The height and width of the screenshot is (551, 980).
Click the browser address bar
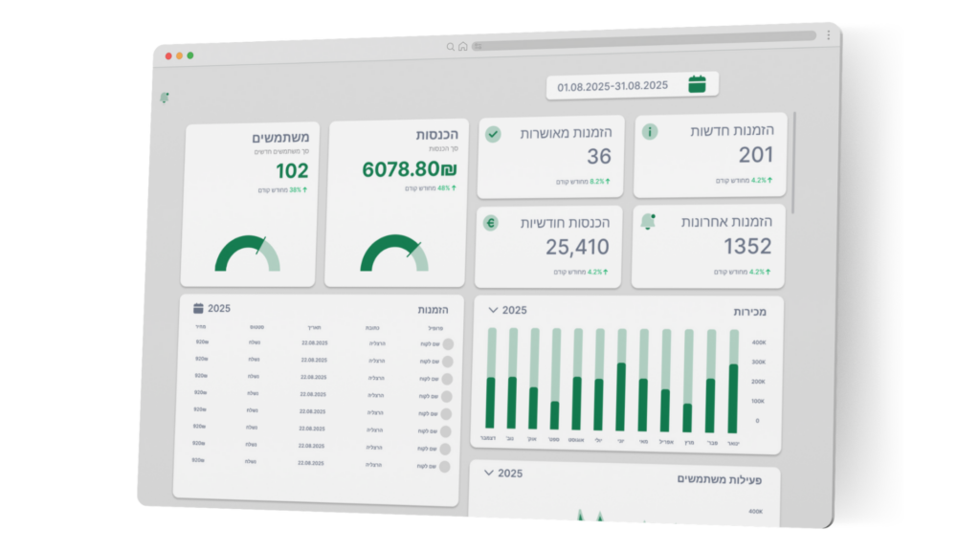[x=643, y=40]
